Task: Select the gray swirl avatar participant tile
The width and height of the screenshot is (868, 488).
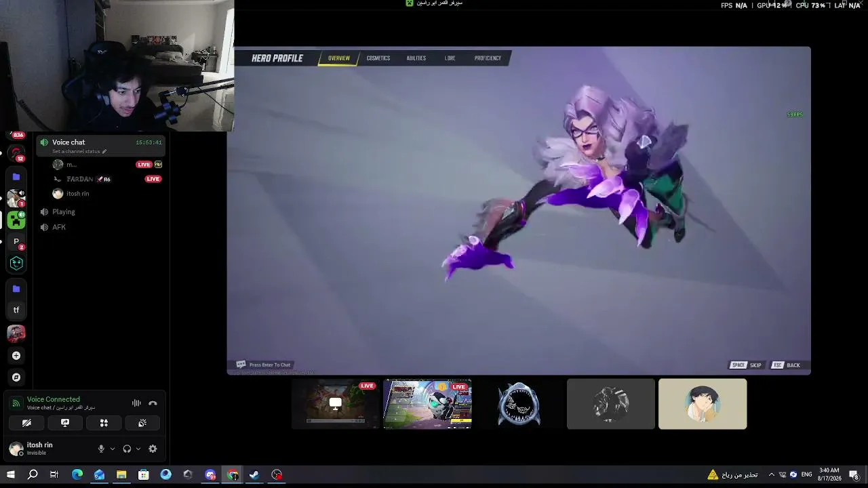Action: (611, 404)
